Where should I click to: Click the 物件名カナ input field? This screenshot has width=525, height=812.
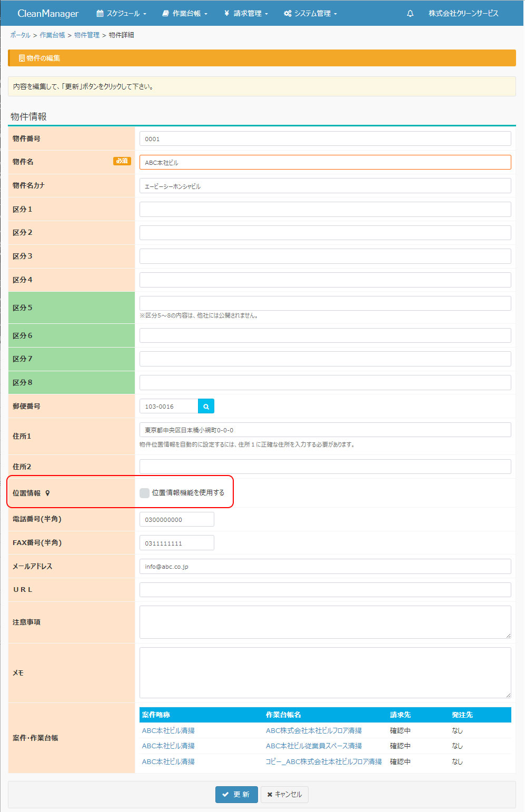pyautogui.click(x=325, y=186)
